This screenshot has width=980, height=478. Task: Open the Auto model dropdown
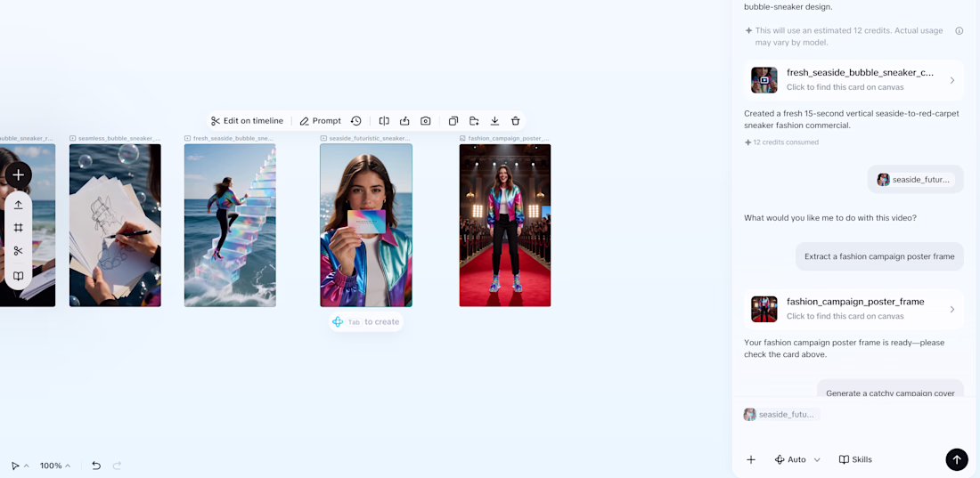797,459
